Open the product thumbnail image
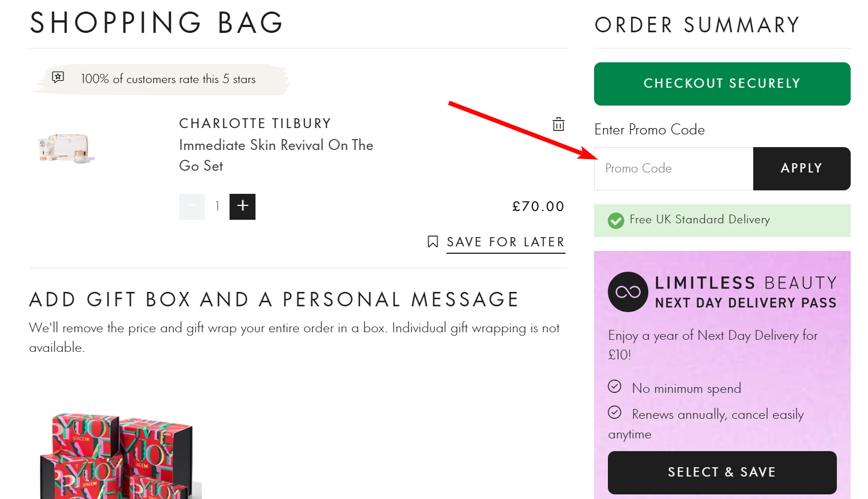 tap(65, 147)
